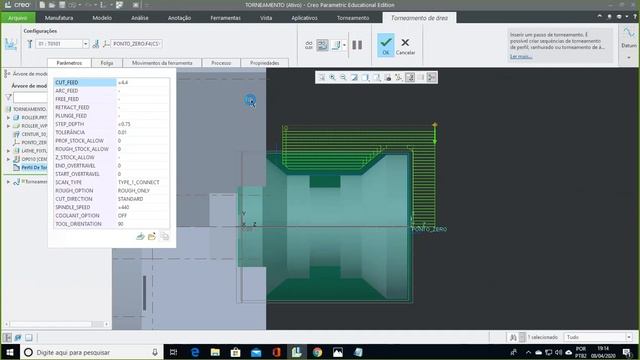Click the refit view icon in graphics toolbar
640x360 pixels.
pos(322,77)
